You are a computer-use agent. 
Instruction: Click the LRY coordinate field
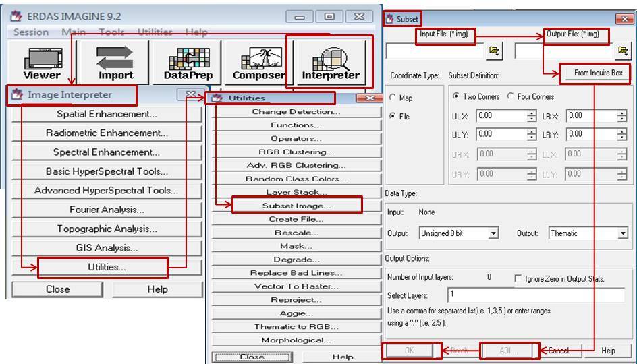click(592, 135)
